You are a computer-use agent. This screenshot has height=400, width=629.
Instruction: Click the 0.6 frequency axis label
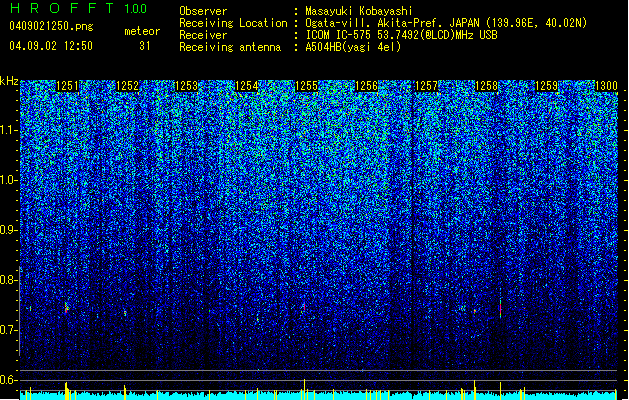[9, 380]
